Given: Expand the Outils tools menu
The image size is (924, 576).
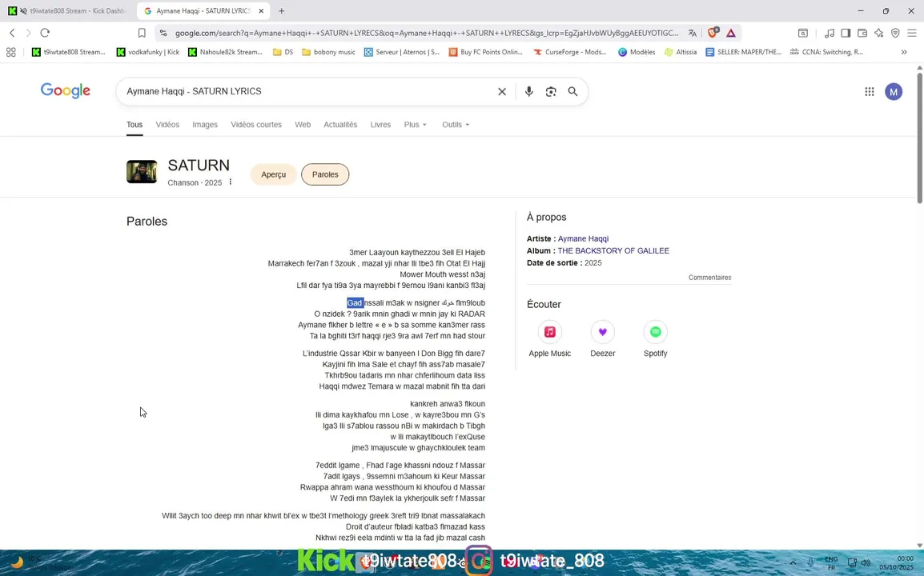Looking at the screenshot, I should pyautogui.click(x=456, y=124).
